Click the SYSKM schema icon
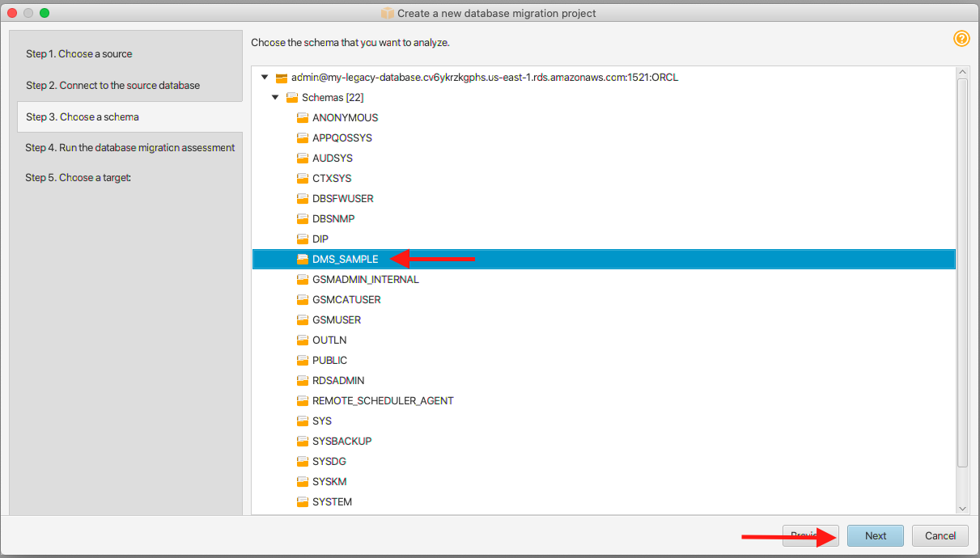This screenshot has height=558, width=980. [x=303, y=482]
